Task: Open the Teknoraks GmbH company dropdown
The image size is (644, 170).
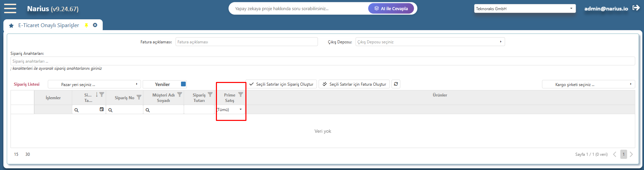Action: (525, 8)
